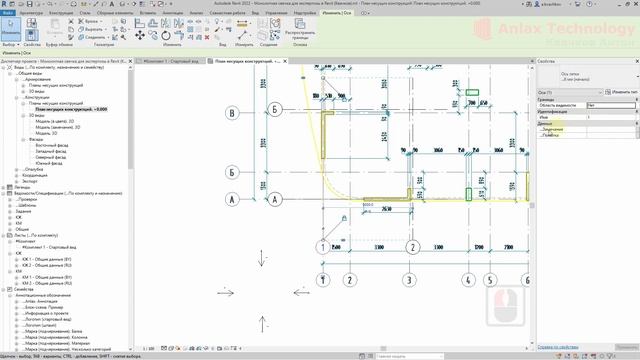
Task: Click the Copy tool icon beside Move
Action: (x=153, y=36)
